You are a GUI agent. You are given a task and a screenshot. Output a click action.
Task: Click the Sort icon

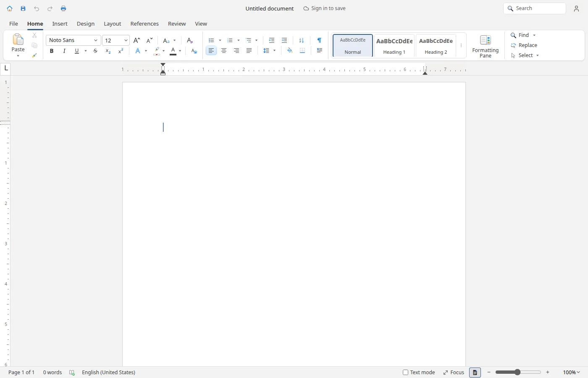[x=302, y=40]
